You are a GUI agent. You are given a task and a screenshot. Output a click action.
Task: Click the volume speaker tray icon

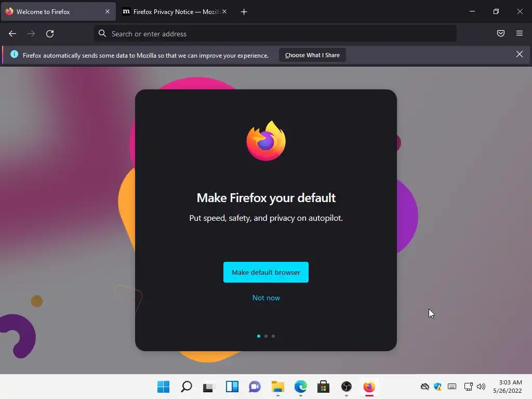click(x=481, y=387)
